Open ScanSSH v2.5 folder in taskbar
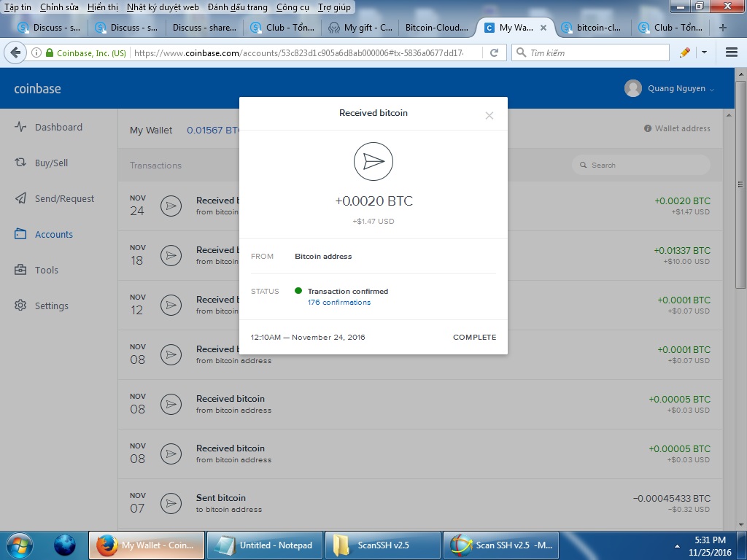The image size is (747, 560). coord(382,545)
